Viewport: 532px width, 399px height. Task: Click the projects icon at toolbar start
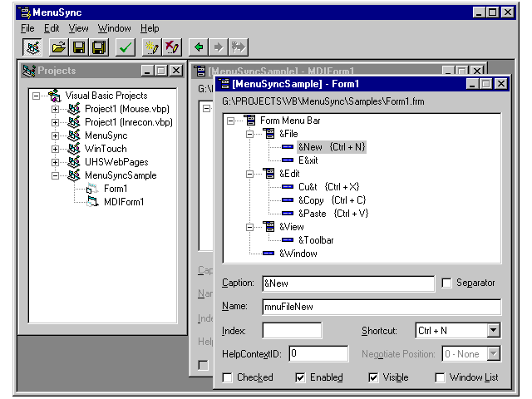pos(32,47)
